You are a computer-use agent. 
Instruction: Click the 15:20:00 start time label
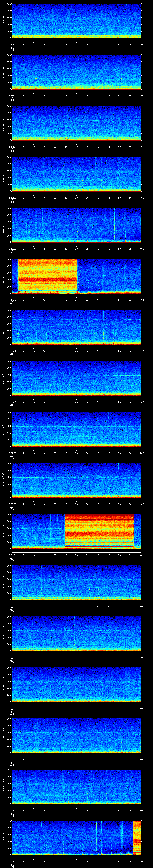(x=12, y=351)
